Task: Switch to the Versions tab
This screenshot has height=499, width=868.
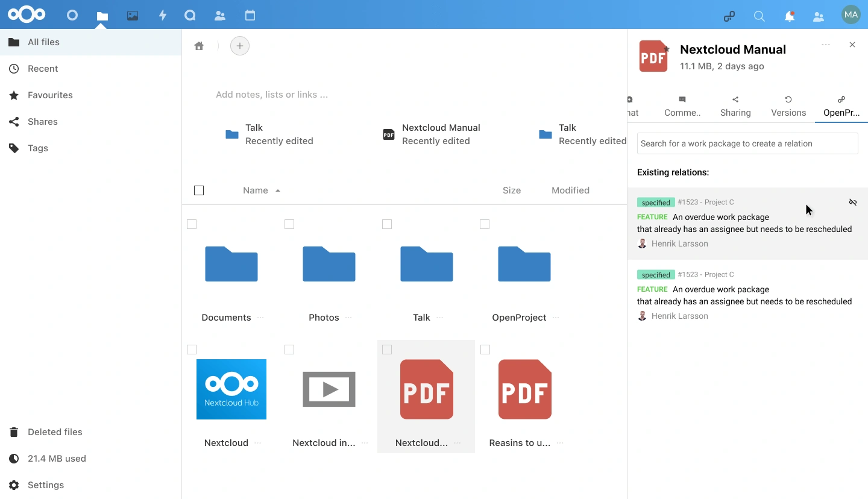Action: [x=788, y=107]
